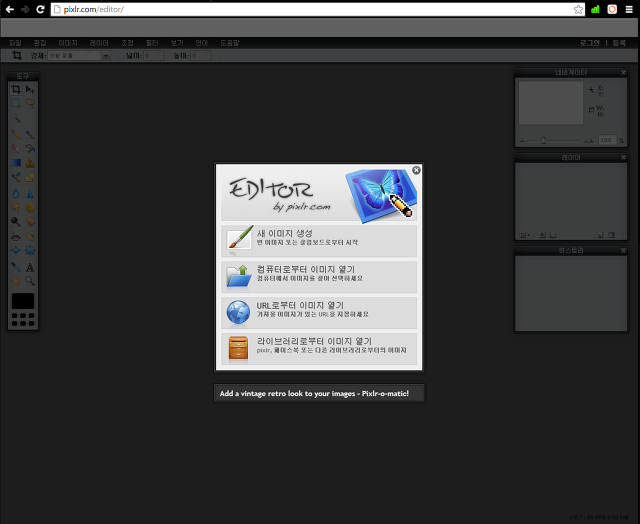Open the 편집 (Edit) menu
Screen dimensions: 640x524
40,43
